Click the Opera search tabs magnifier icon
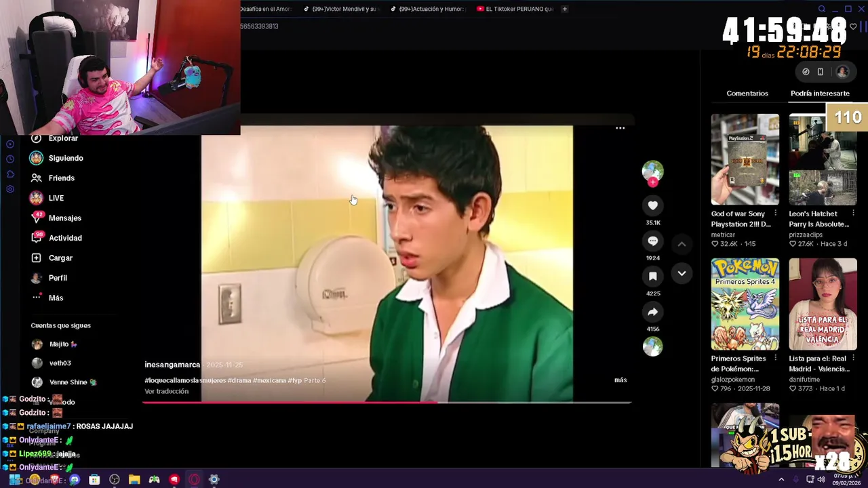Screen dimensions: 868x488 point(822,9)
